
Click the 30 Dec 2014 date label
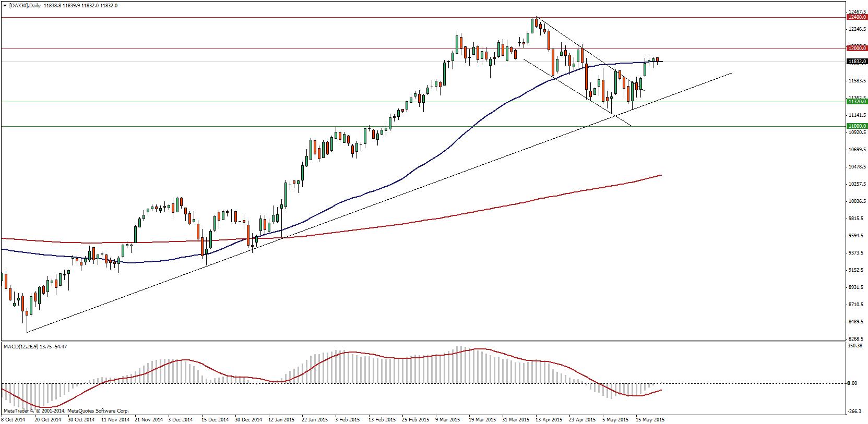248,419
